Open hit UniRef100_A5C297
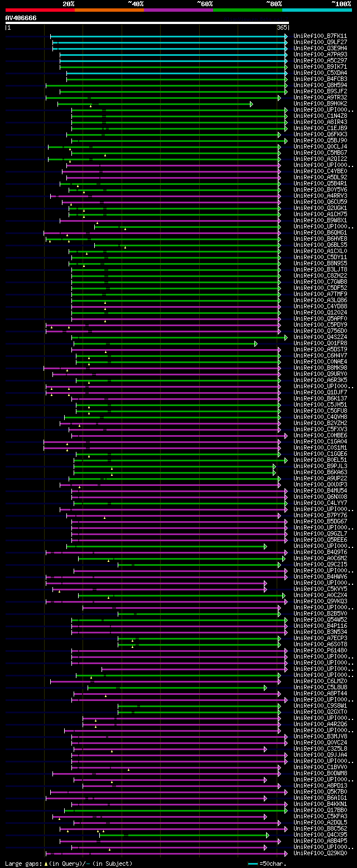Viewport: 357px width, 868px height. tap(320, 60)
